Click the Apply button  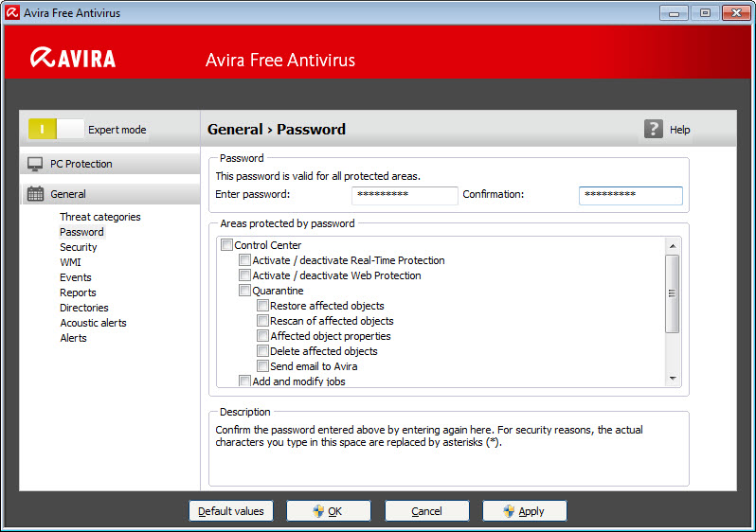(525, 511)
